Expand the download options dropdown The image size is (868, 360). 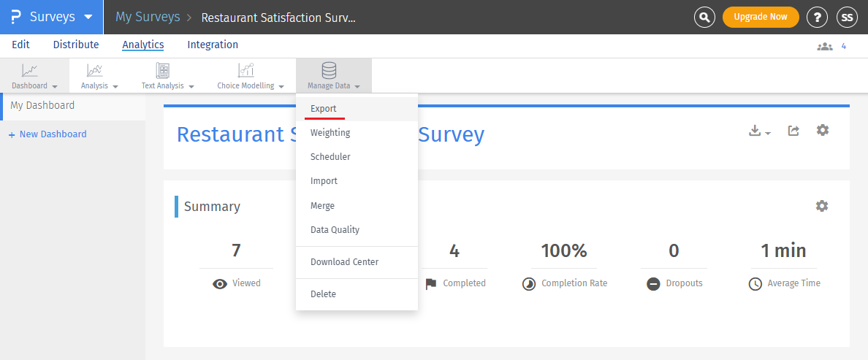coord(760,131)
